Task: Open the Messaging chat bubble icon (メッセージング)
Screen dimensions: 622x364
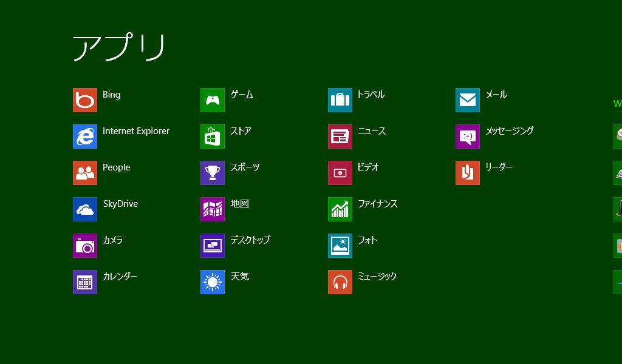Action: [x=468, y=136]
